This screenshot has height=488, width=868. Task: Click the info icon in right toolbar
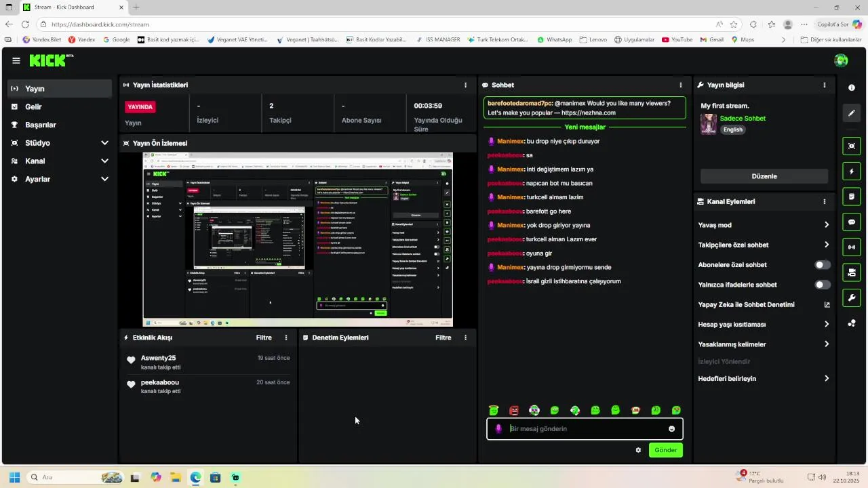pyautogui.click(x=852, y=88)
